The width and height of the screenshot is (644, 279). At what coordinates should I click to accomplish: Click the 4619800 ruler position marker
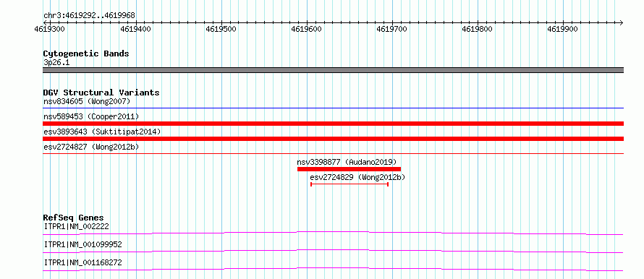(x=478, y=29)
